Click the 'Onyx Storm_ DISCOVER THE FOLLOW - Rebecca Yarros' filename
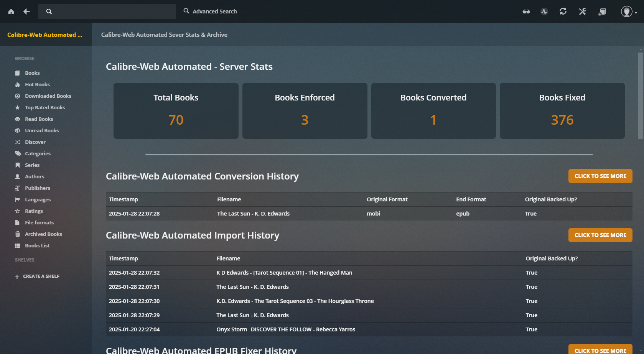This screenshot has width=644, height=354. [286, 329]
